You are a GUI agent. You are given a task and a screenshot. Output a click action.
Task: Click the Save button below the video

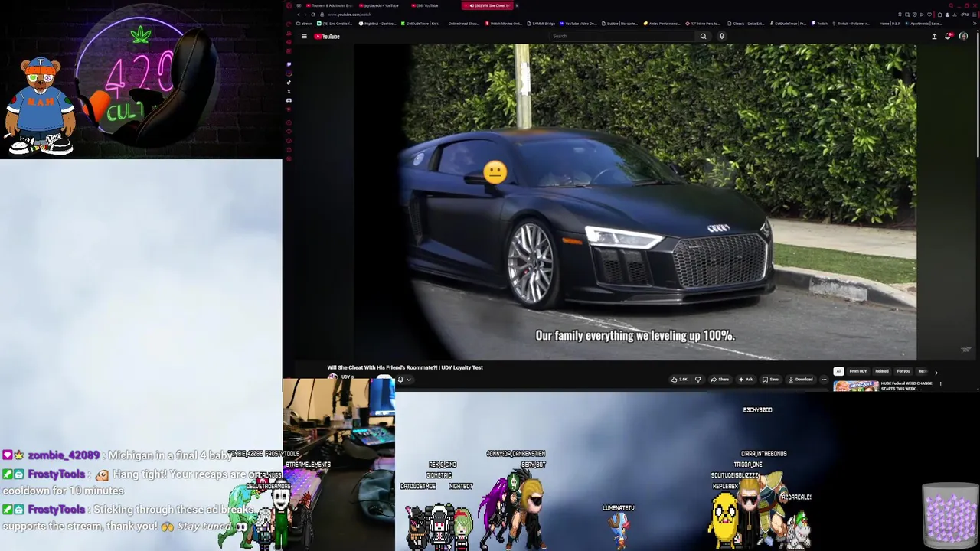(770, 380)
